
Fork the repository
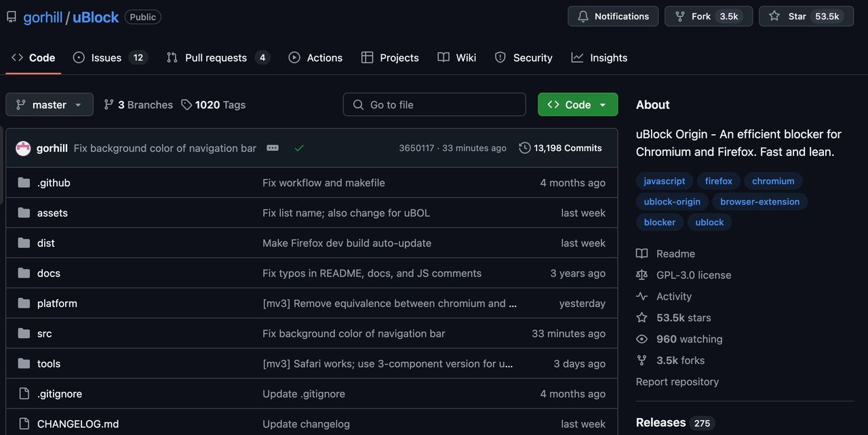pos(698,16)
